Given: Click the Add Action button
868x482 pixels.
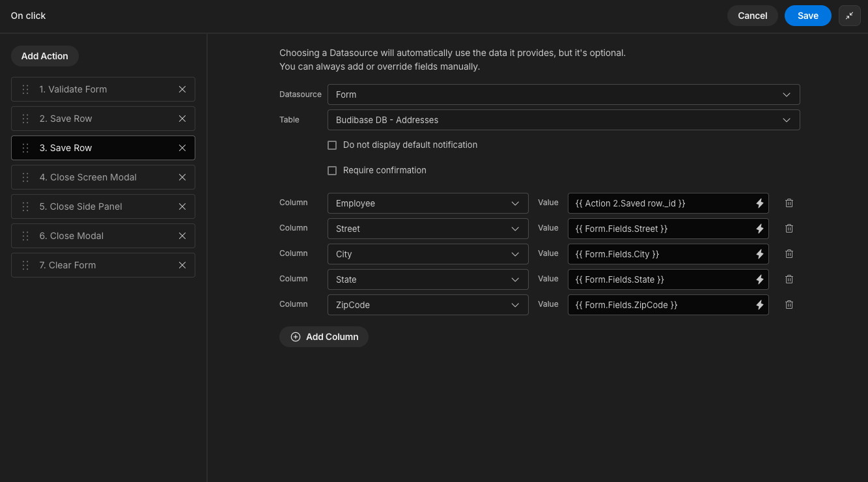Looking at the screenshot, I should click(45, 56).
